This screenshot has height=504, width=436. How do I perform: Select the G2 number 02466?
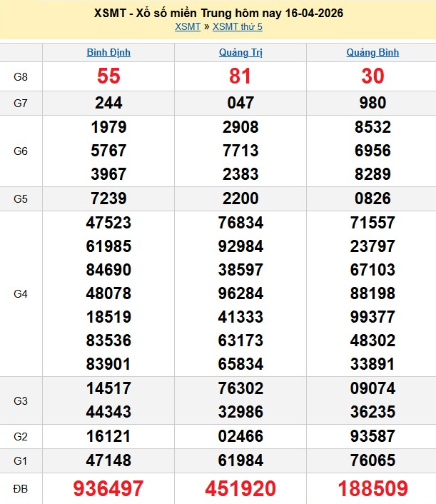[240, 436]
